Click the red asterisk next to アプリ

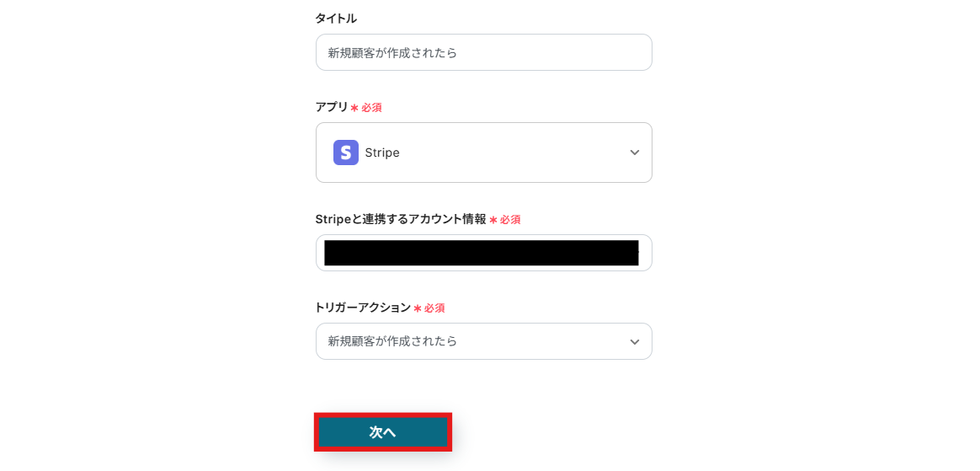[354, 108]
